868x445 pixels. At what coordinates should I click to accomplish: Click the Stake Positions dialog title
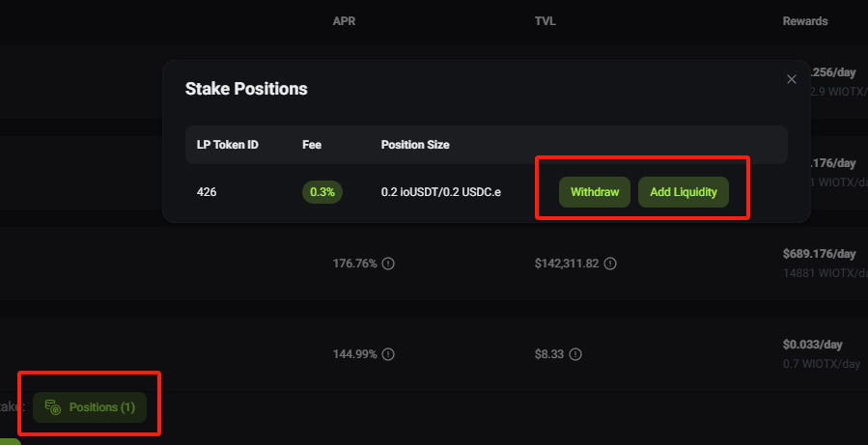coord(246,89)
